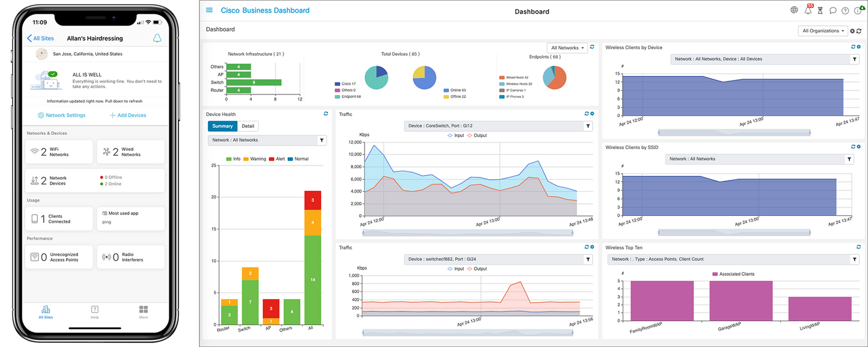Open the Wireless Clients by SSID filter funnel
Viewport: 868px width, 347px height.
coord(849,159)
